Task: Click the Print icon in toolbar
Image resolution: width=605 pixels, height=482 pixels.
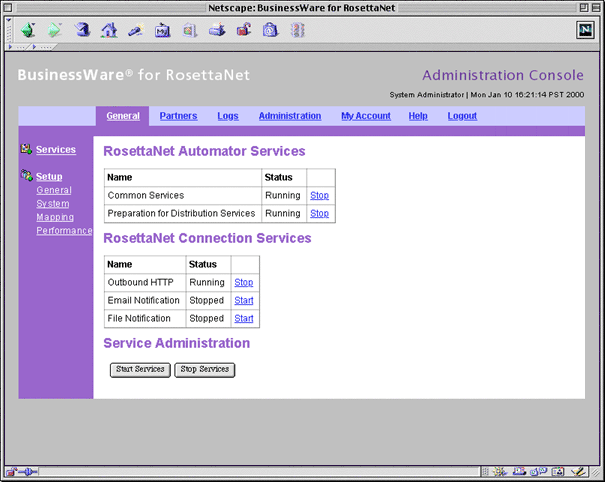Action: click(x=217, y=30)
